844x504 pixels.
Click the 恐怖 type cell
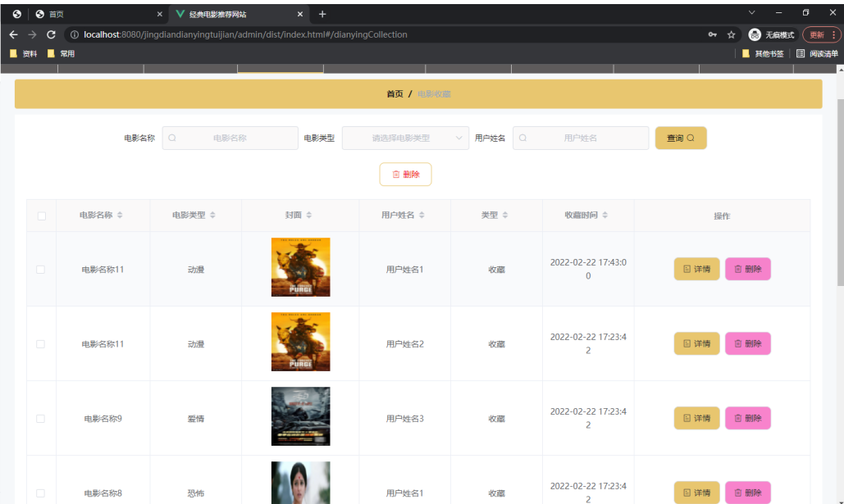[196, 493]
